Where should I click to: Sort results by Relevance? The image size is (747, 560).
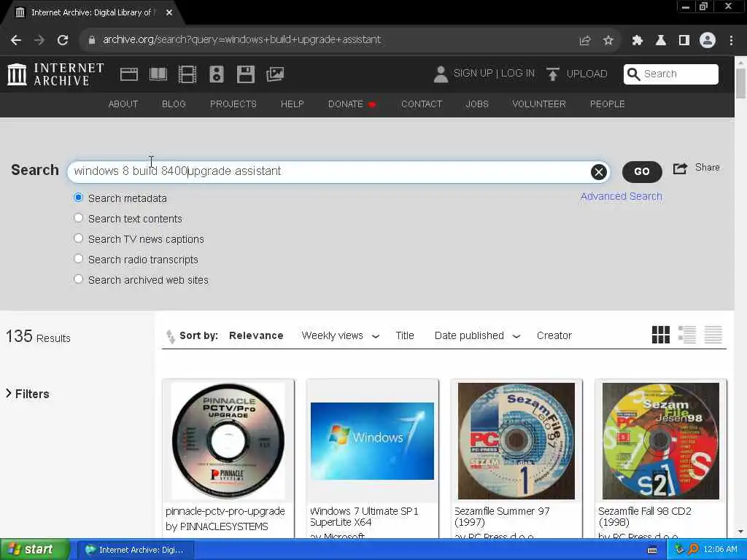pos(256,335)
